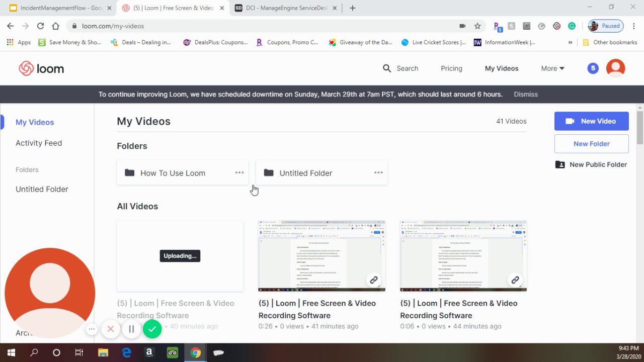Open InformationWeek bookmark
Image resolution: width=644 pixels, height=362 pixels.
click(x=505, y=42)
